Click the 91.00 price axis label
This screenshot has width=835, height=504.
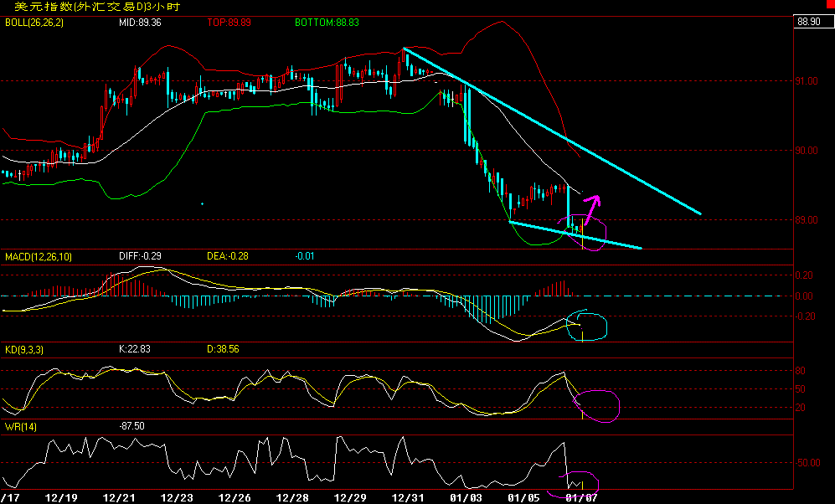(x=807, y=81)
